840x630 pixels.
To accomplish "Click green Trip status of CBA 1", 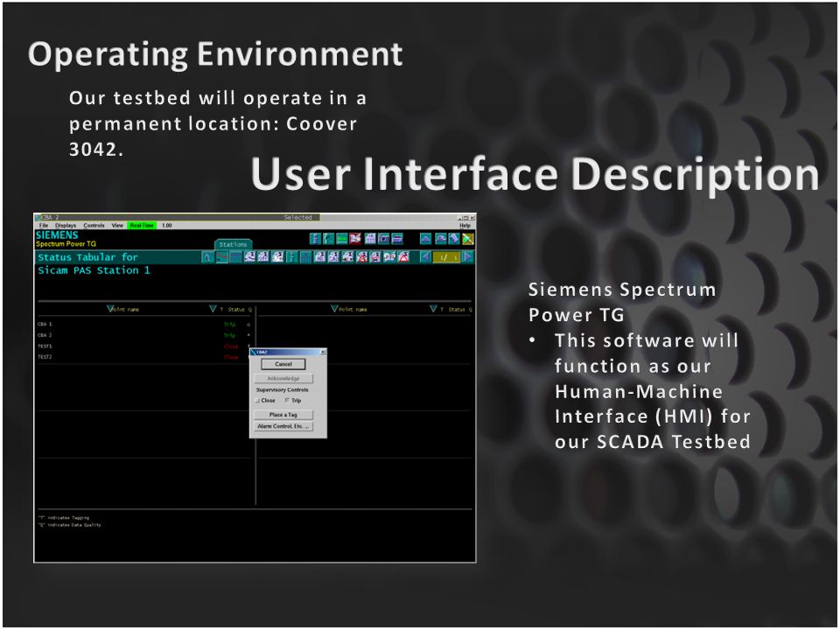I will 229,324.
